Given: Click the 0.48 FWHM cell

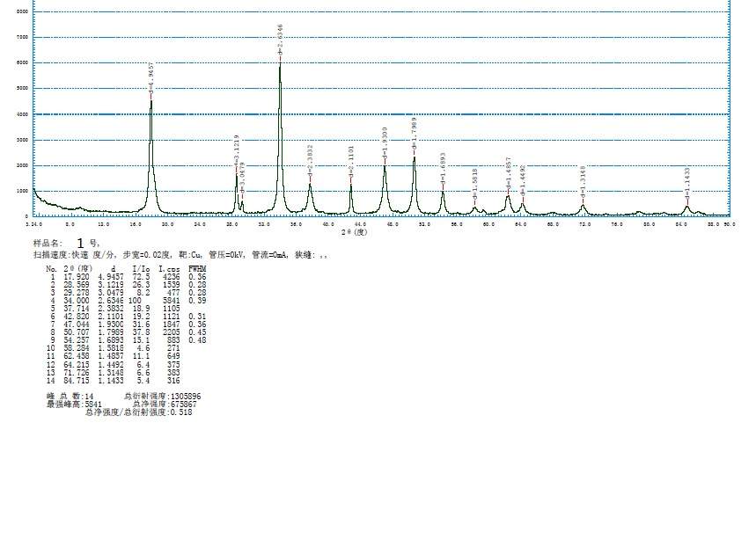Looking at the screenshot, I should pos(197,340).
